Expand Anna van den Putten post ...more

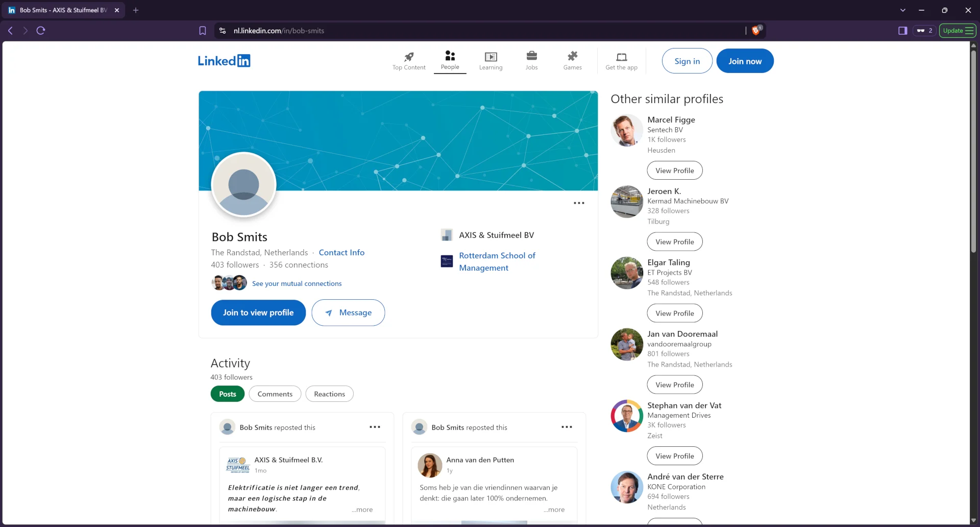click(554, 510)
